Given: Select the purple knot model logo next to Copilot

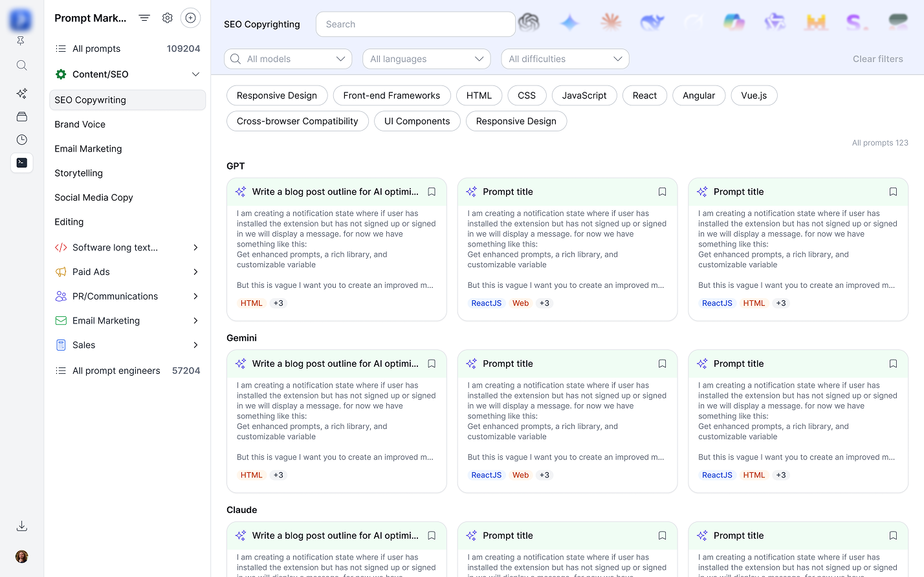Looking at the screenshot, I should pyautogui.click(x=775, y=23).
